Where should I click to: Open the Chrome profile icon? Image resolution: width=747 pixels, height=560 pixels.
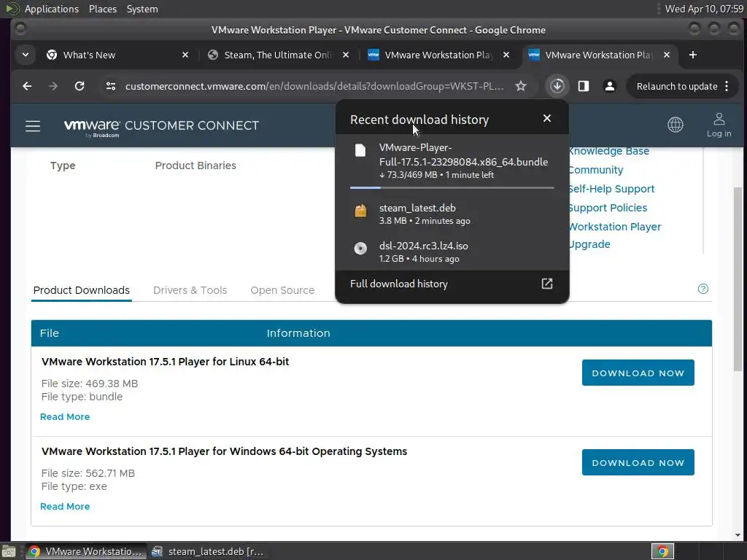tap(609, 86)
